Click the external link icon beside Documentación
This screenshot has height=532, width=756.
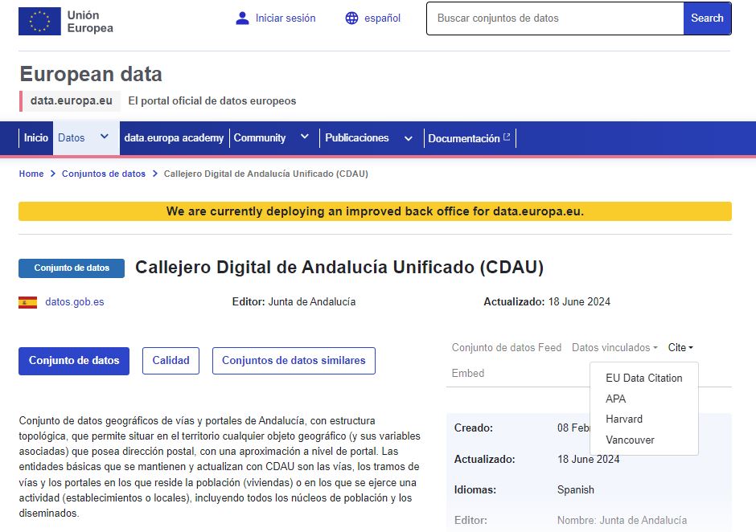pos(507,137)
